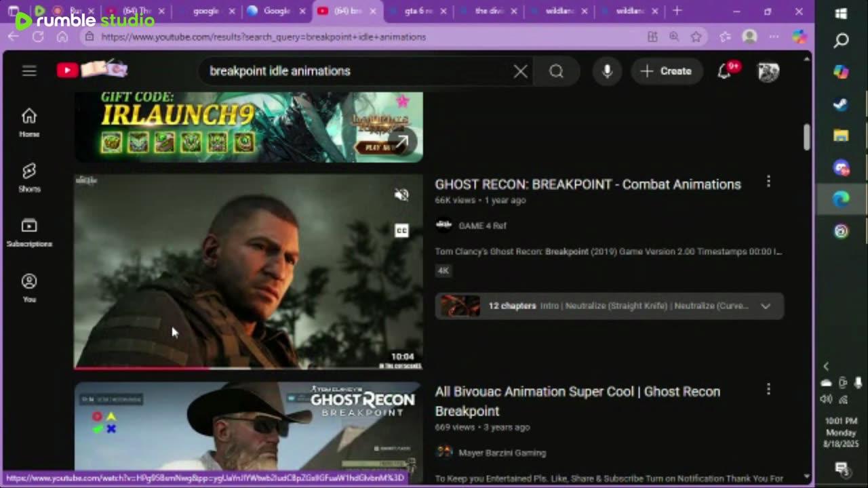Refresh the page in the browser
Viewport: 868px width, 488px height.
[x=38, y=37]
